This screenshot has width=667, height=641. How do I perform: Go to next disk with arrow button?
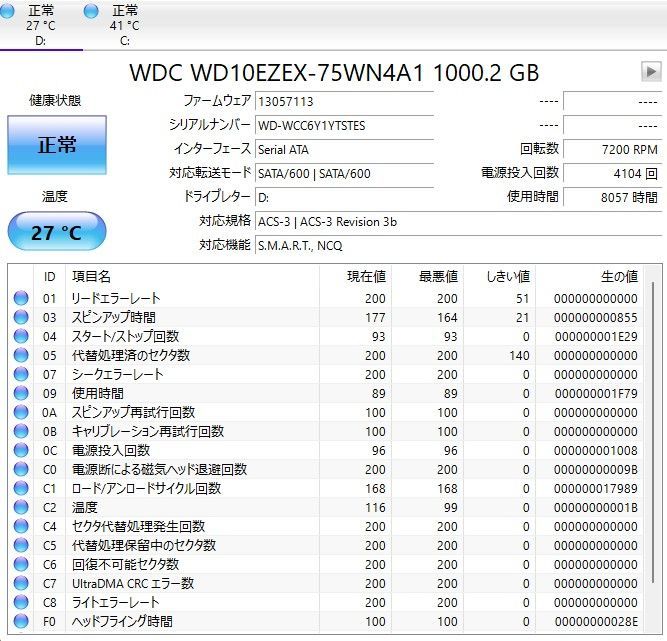651,71
